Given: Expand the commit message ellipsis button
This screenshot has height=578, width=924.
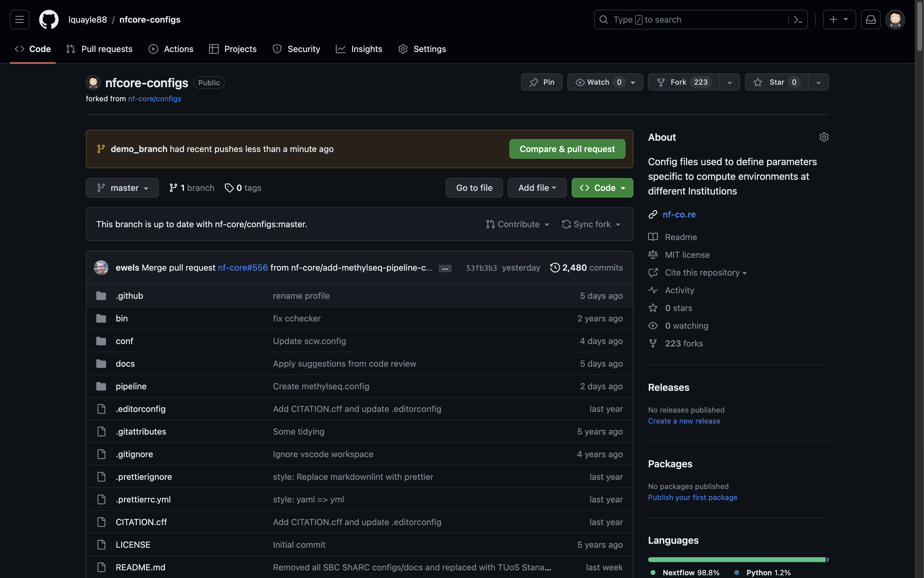Looking at the screenshot, I should pos(445,269).
